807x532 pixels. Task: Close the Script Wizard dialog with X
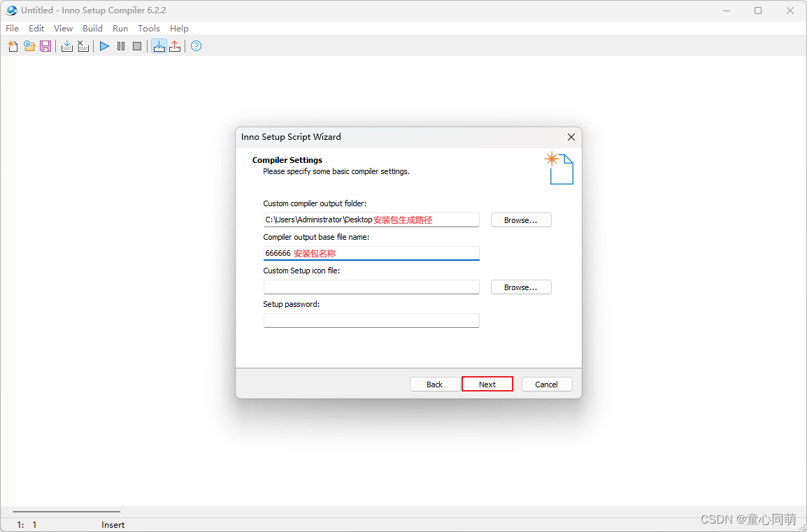(571, 137)
